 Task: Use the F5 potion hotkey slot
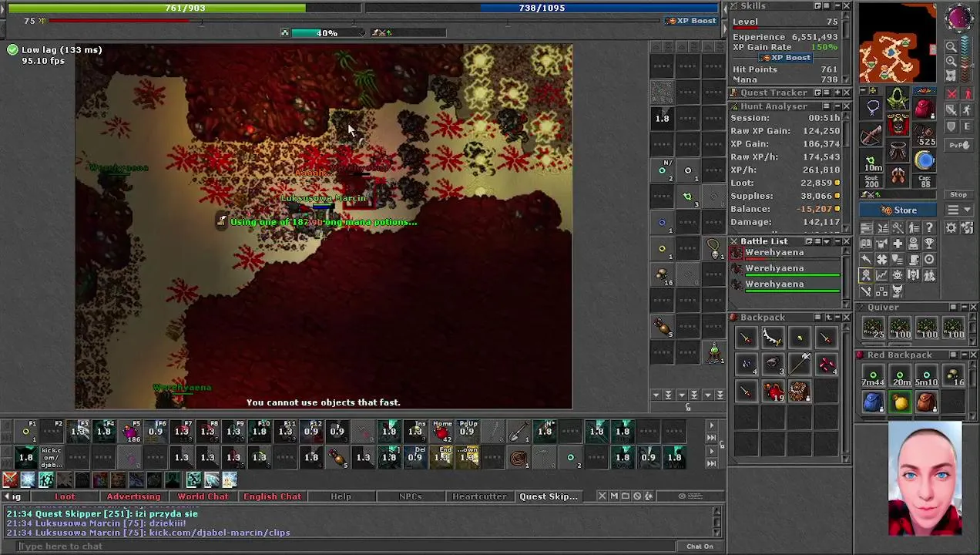[130, 431]
